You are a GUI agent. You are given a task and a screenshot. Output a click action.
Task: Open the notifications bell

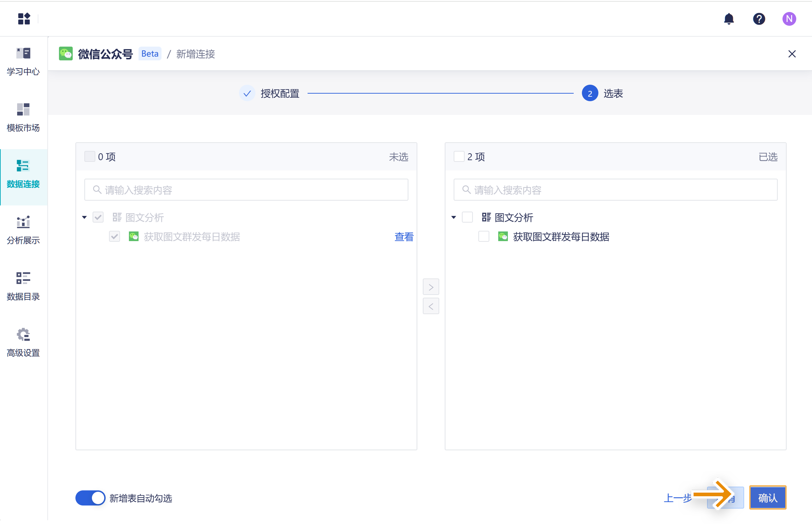(x=729, y=19)
